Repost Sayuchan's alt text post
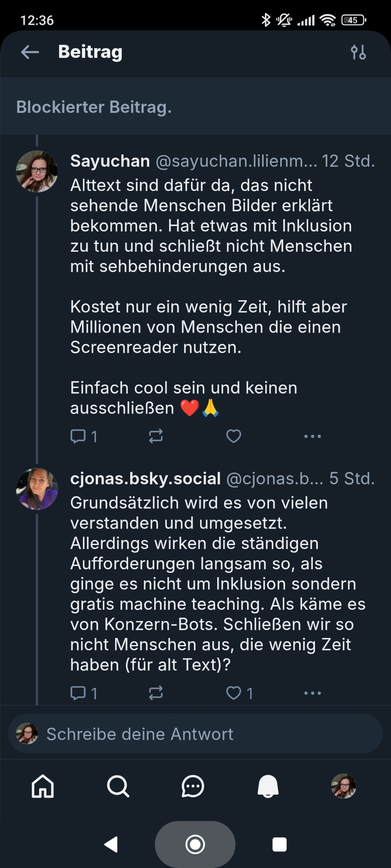 pos(156,436)
